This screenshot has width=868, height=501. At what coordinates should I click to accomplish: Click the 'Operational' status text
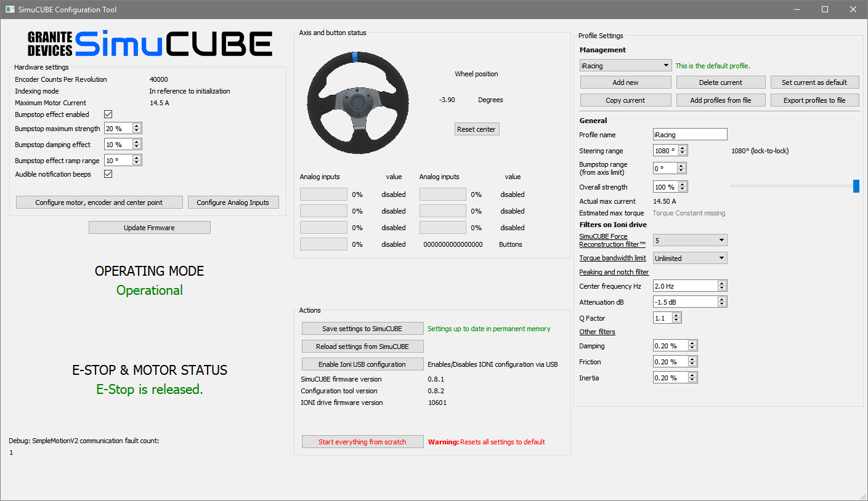coord(150,291)
